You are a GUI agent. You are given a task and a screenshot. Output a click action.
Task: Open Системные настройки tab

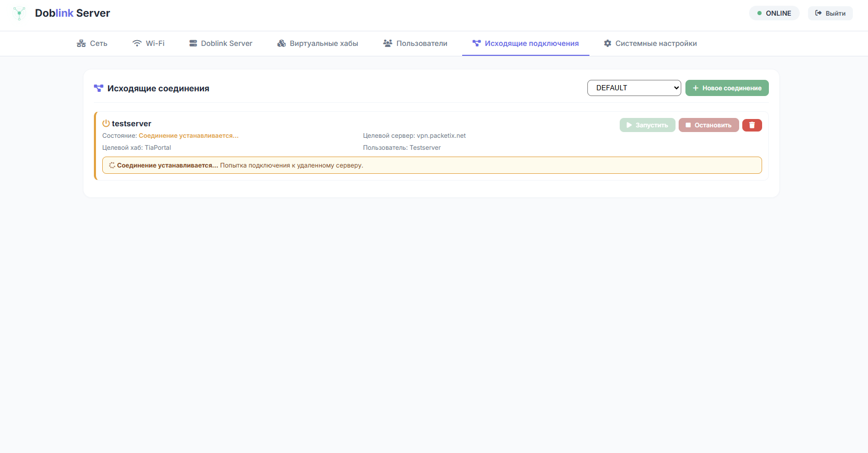point(650,43)
